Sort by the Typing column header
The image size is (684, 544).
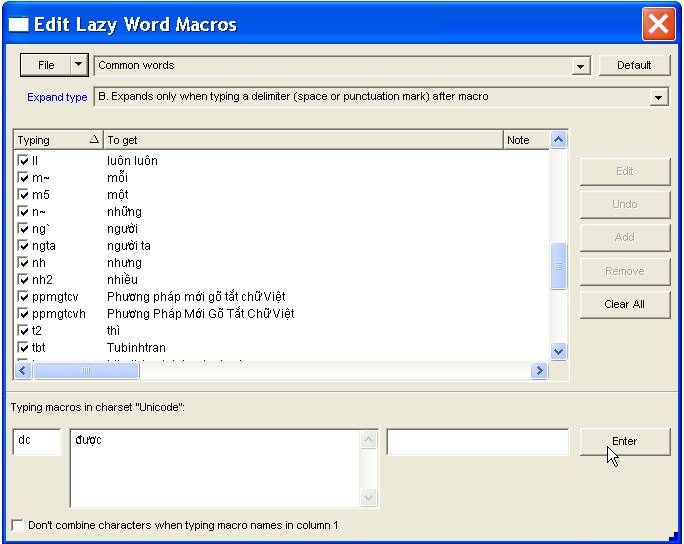(59, 140)
